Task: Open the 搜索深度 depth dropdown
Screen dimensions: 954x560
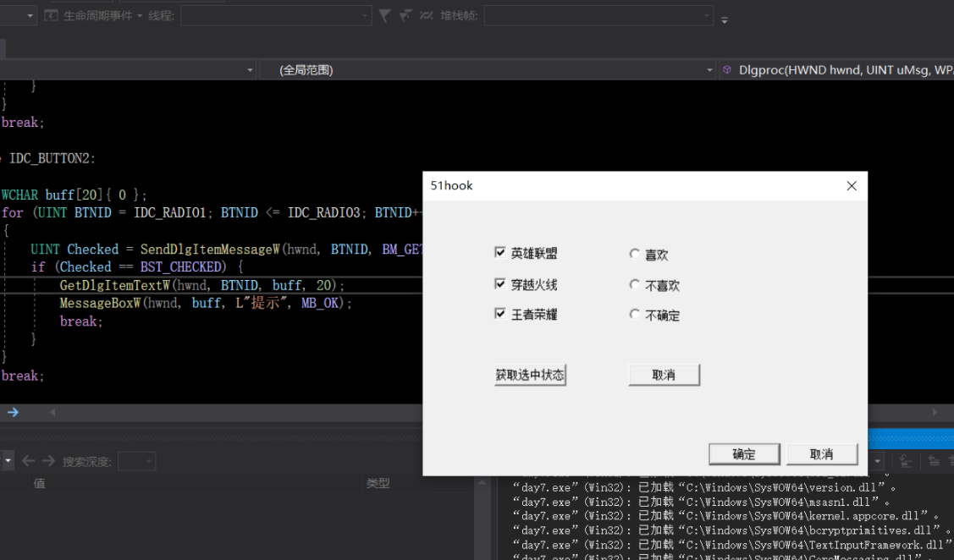Action: point(137,462)
